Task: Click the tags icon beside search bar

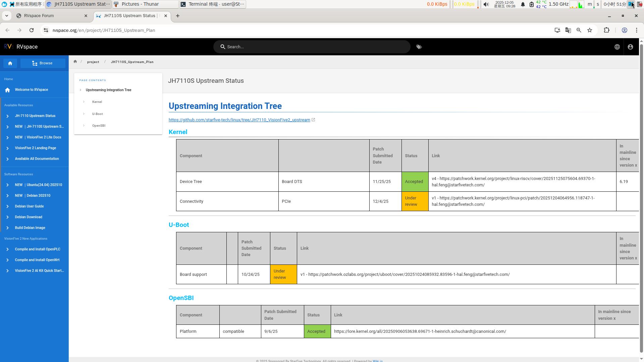Action: (419, 47)
